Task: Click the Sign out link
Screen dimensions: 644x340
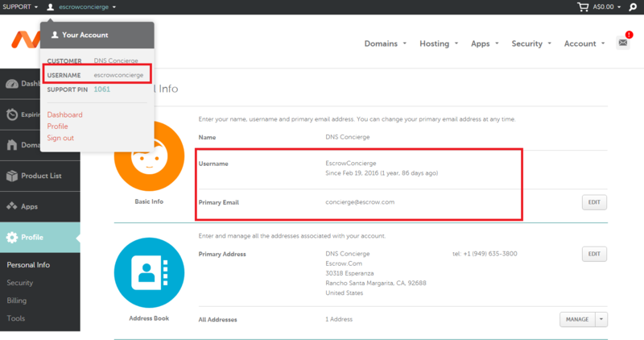Action: 60,138
